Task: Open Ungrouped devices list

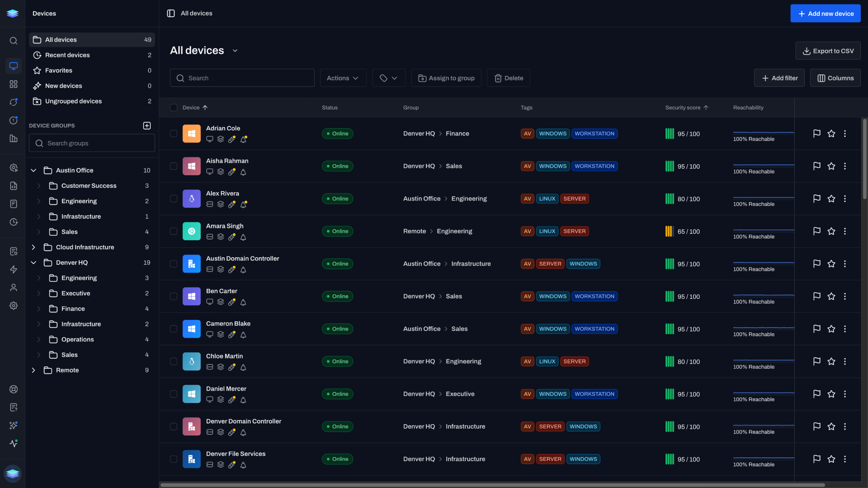Action: click(x=92, y=101)
